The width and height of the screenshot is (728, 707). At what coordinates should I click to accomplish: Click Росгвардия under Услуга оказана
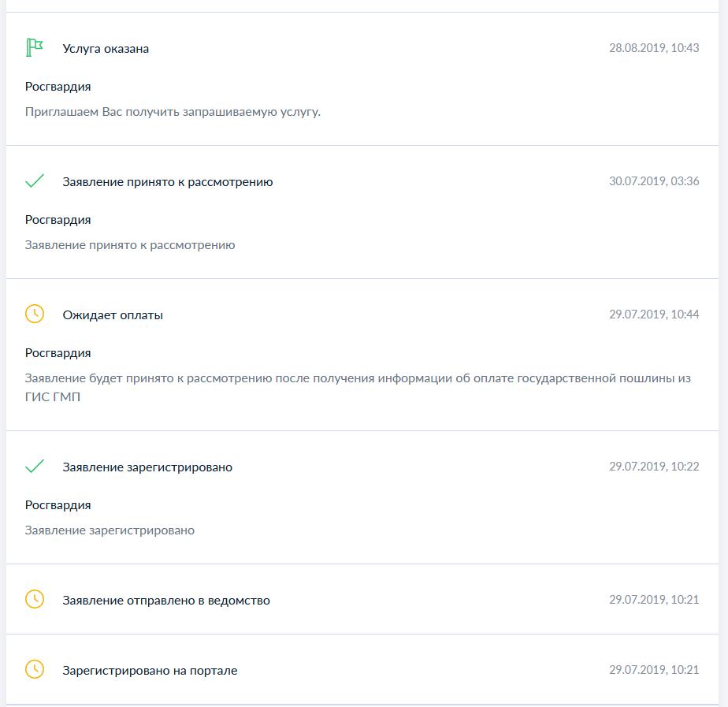coord(58,87)
